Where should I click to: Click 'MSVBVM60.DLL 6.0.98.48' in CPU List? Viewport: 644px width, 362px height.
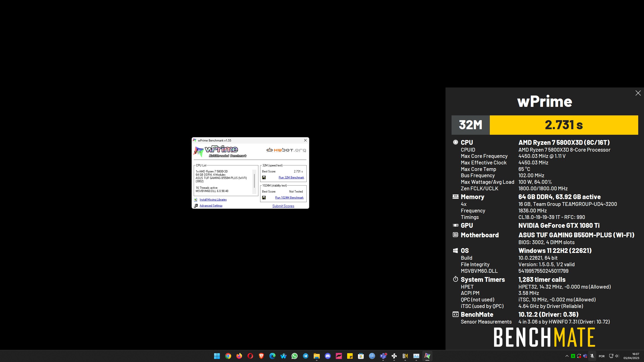point(212,191)
